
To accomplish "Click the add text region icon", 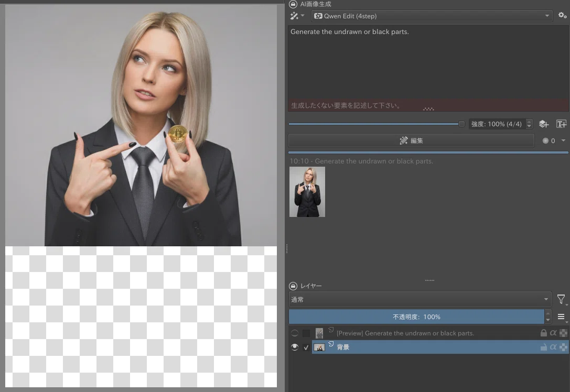I will (x=561, y=124).
